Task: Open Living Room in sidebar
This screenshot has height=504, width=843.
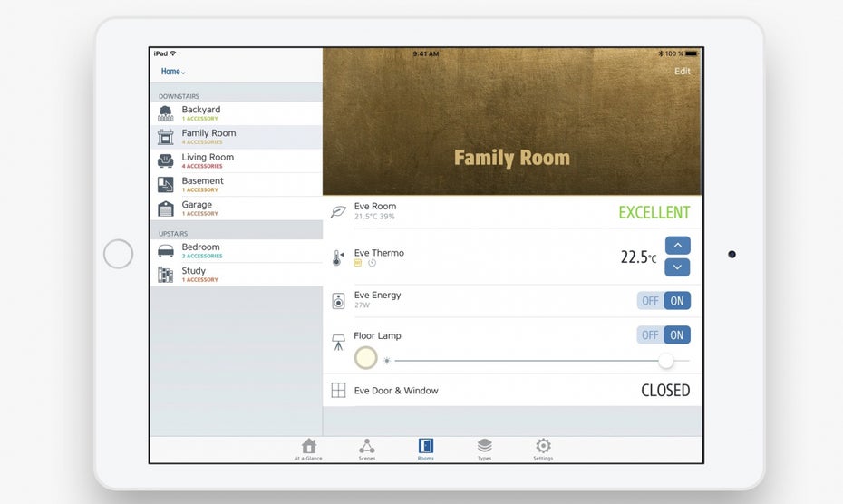Action: coord(237,160)
